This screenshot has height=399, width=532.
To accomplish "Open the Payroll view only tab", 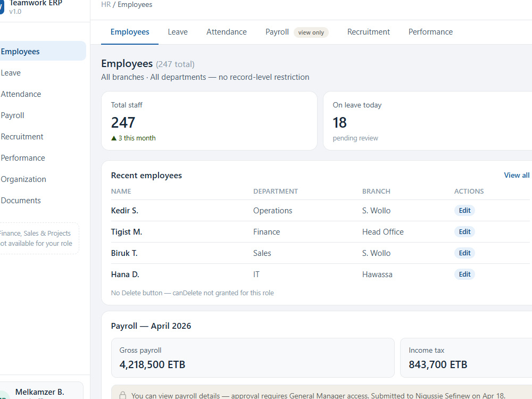I will pos(297,32).
